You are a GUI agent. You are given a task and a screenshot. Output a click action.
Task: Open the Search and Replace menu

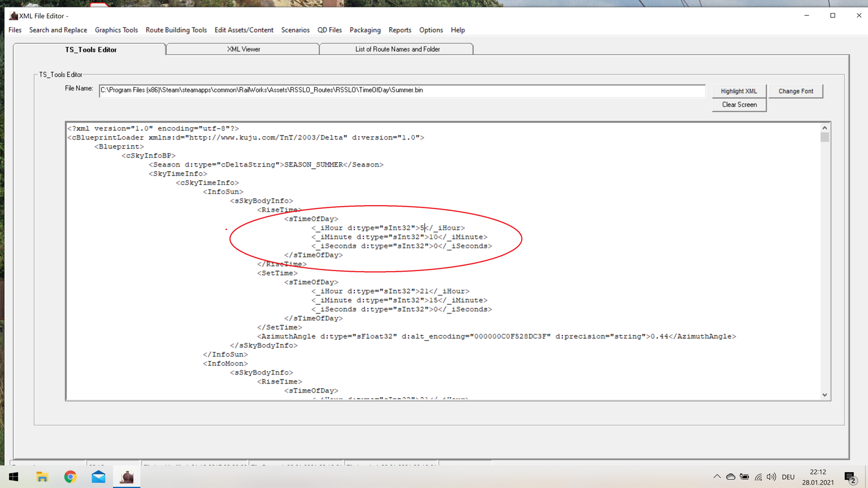(x=58, y=30)
